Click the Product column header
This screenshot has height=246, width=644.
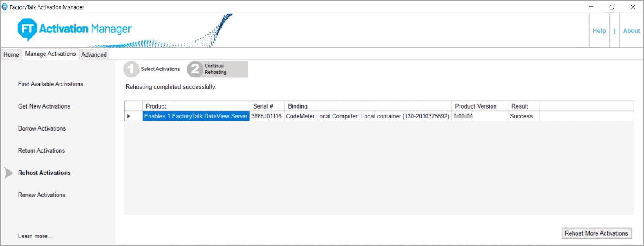point(196,106)
